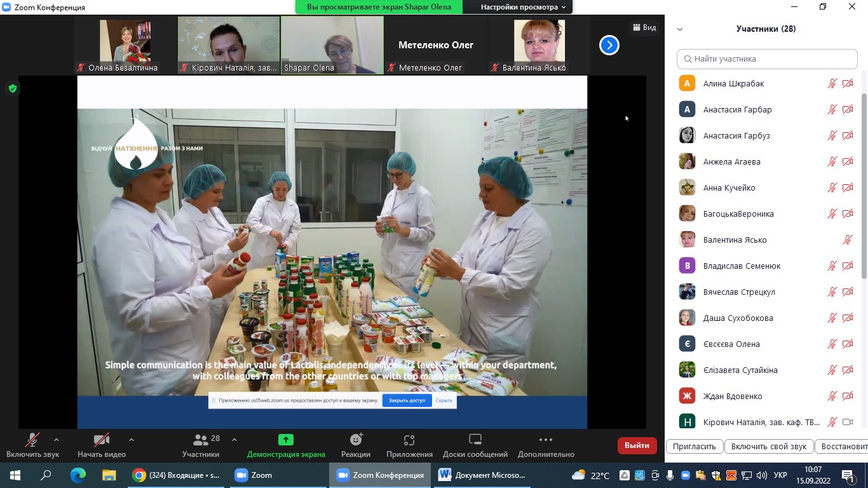Open File Explorer from taskbar
This screenshot has height=488, width=868.
[x=109, y=475]
